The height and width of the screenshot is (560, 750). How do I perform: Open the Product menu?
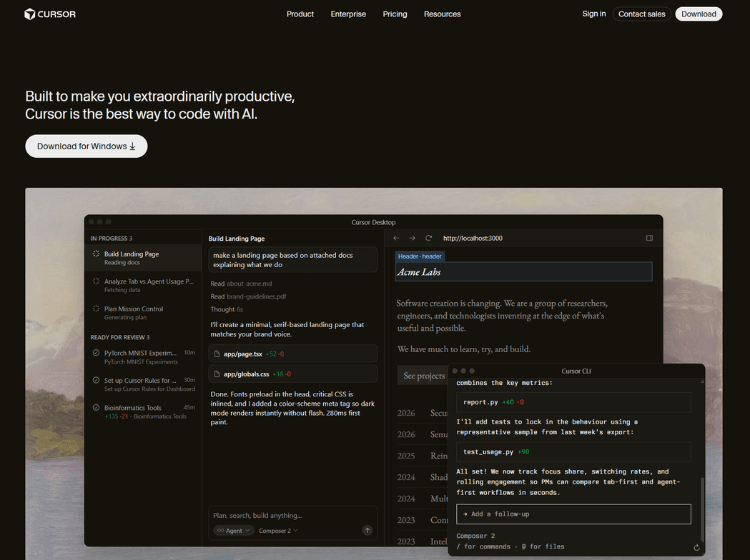300,14
